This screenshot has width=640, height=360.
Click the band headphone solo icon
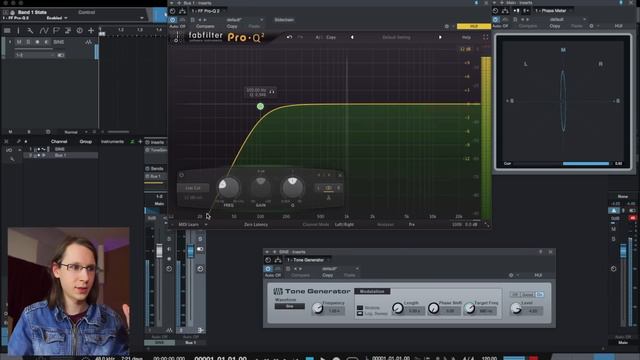(272, 92)
